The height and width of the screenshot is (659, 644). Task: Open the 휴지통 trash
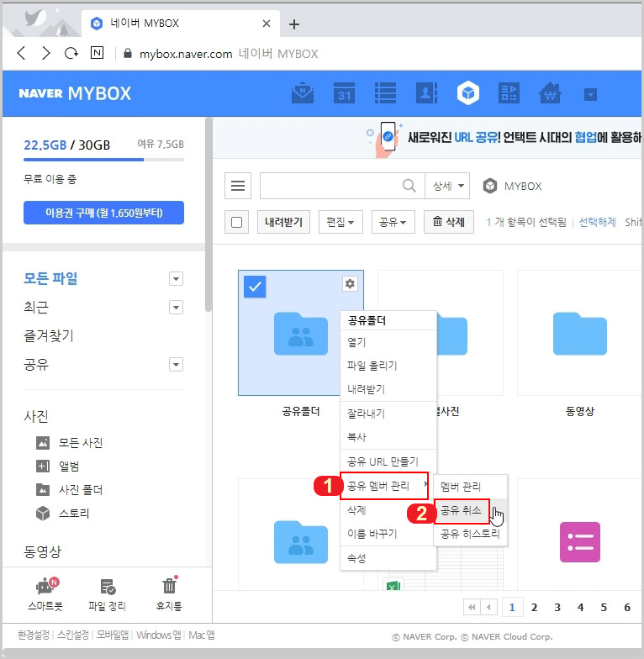coord(169,593)
